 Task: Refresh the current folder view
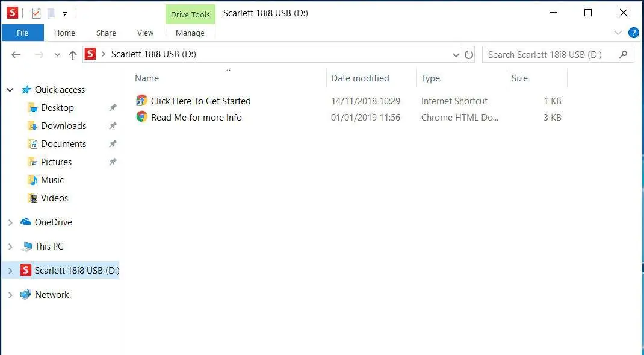click(469, 55)
